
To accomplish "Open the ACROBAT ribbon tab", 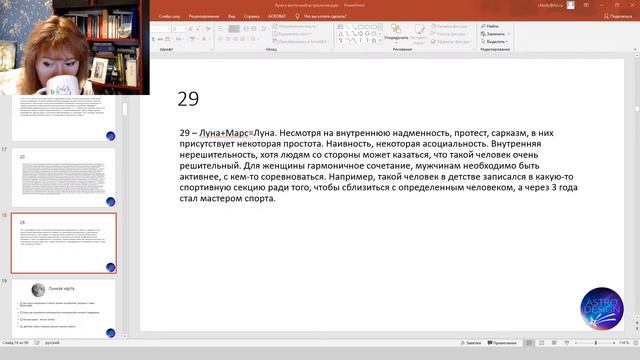I will (x=277, y=16).
